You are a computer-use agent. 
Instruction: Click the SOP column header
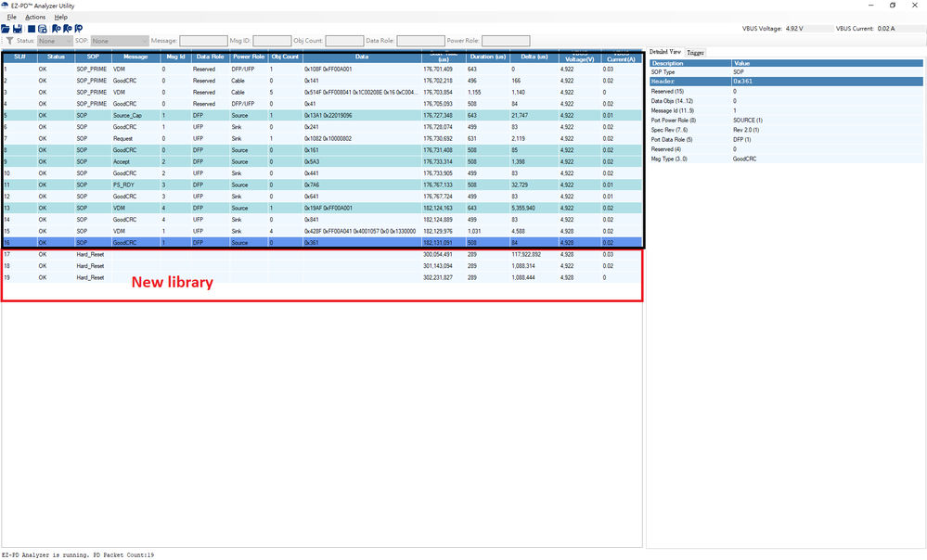click(93, 57)
